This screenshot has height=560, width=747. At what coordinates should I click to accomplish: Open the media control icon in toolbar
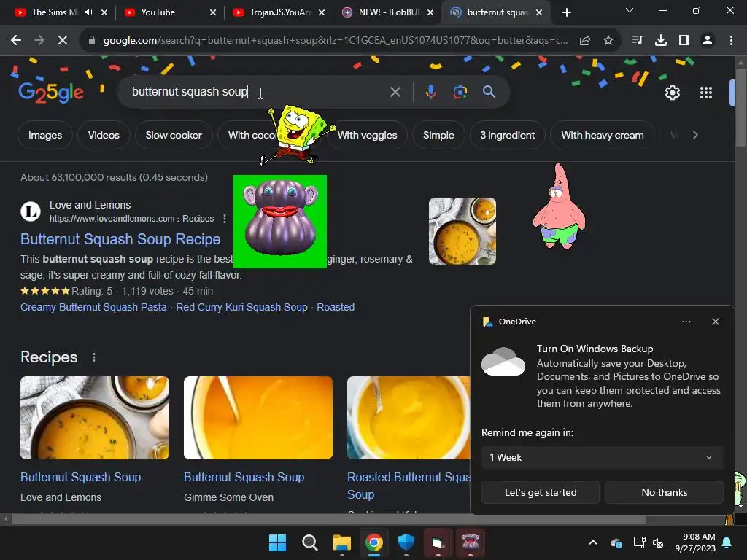(x=637, y=41)
